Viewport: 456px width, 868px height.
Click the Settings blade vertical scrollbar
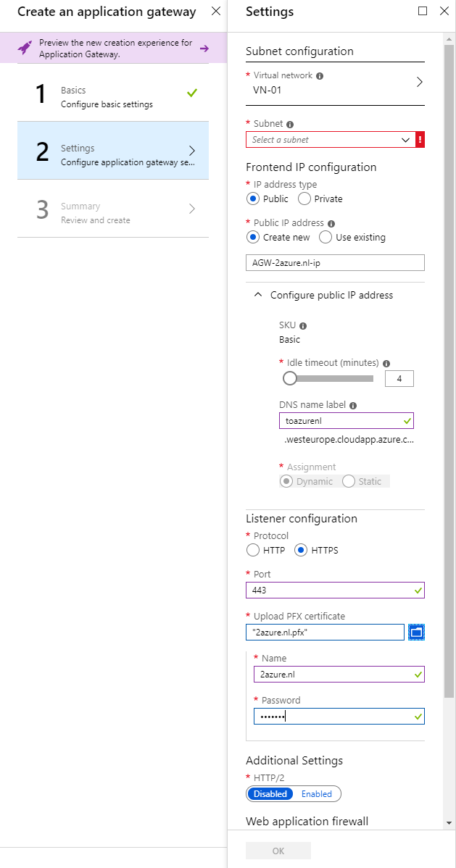[x=449, y=371]
